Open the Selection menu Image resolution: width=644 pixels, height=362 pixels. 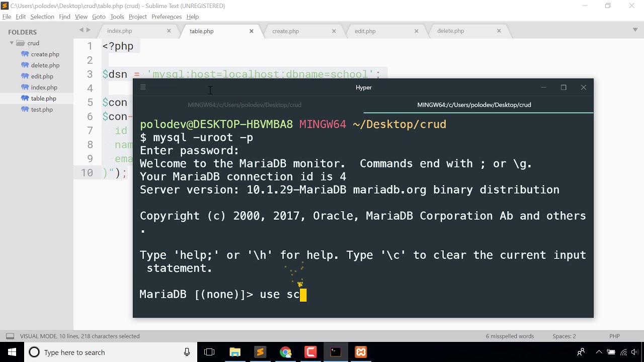[x=42, y=17]
